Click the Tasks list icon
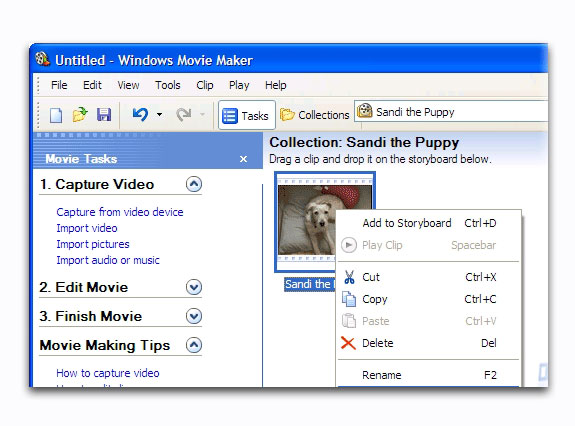The image size is (575, 426). [x=230, y=116]
